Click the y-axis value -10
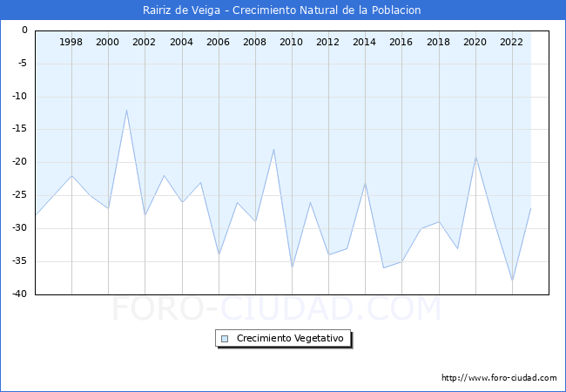This screenshot has height=392, width=566. point(20,96)
